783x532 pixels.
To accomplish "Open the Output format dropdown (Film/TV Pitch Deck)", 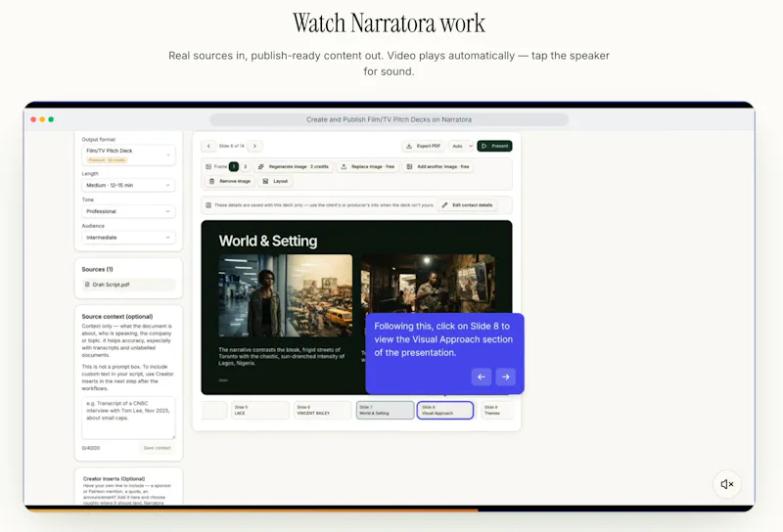I will click(x=128, y=155).
